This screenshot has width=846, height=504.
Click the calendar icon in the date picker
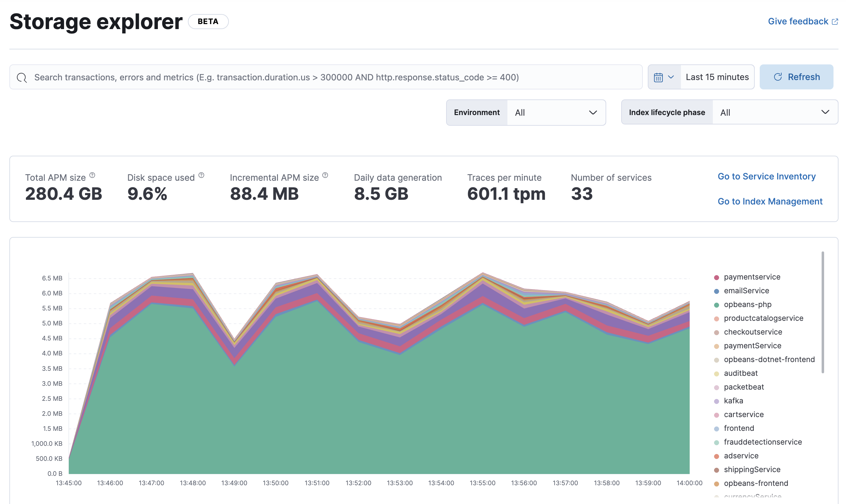[x=659, y=77]
